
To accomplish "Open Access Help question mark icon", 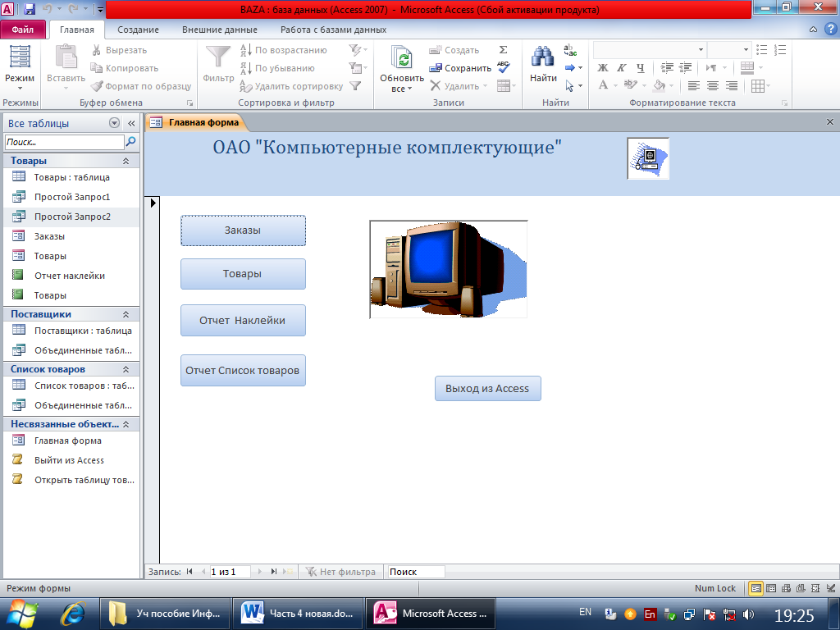I will pyautogui.click(x=830, y=29).
